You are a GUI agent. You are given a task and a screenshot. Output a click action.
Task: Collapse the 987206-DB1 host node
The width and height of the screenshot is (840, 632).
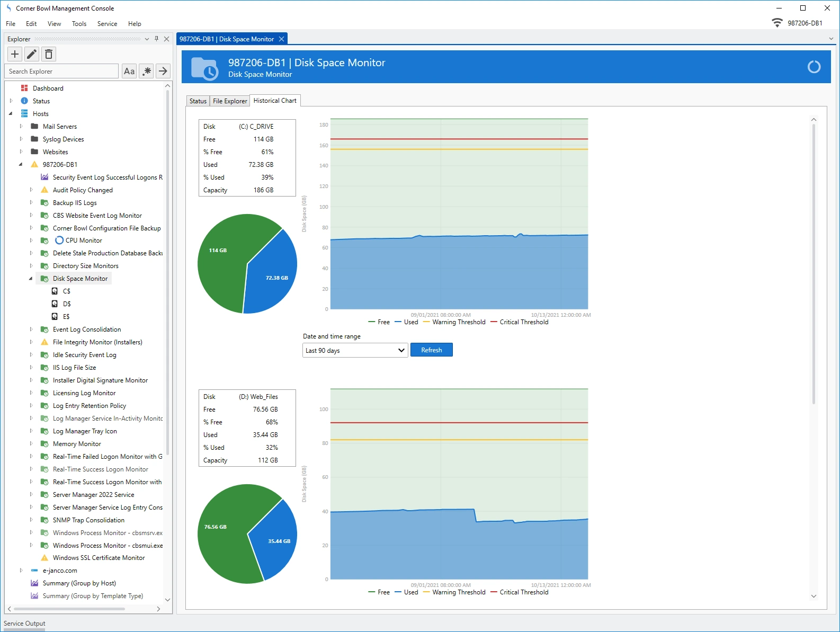[x=21, y=164]
